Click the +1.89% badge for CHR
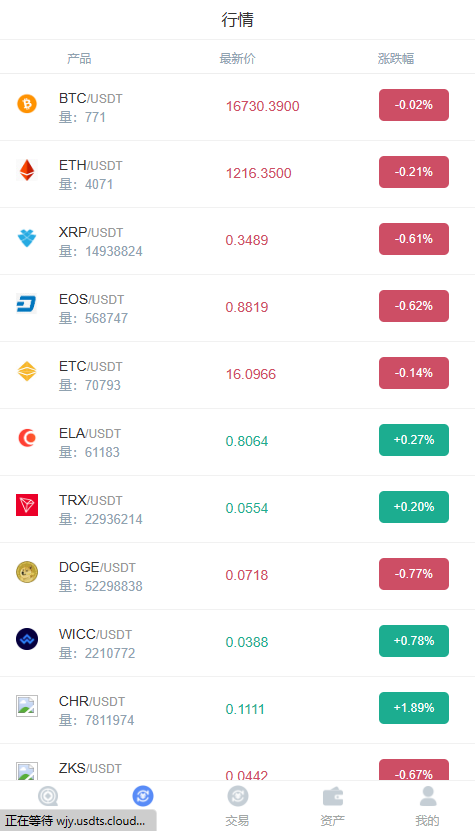The height and width of the screenshot is (831, 475). tap(414, 708)
